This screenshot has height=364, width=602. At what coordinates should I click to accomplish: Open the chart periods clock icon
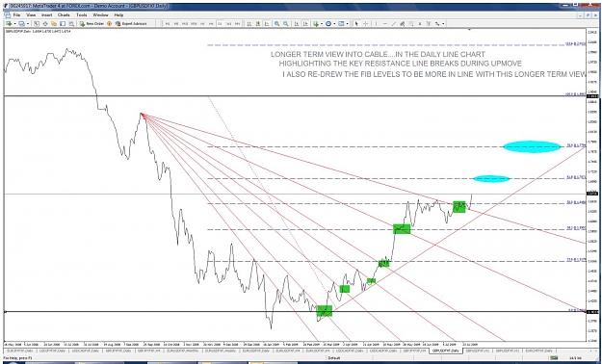328,23
